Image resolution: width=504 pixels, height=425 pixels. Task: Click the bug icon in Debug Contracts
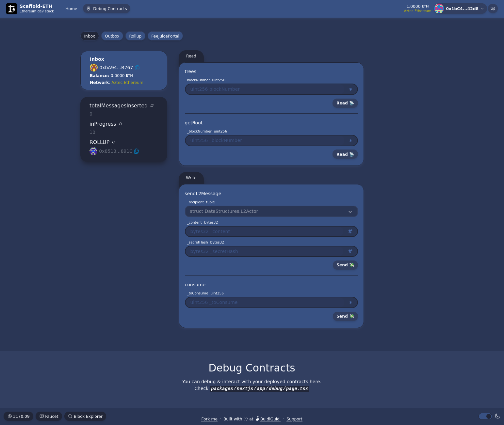tap(89, 8)
